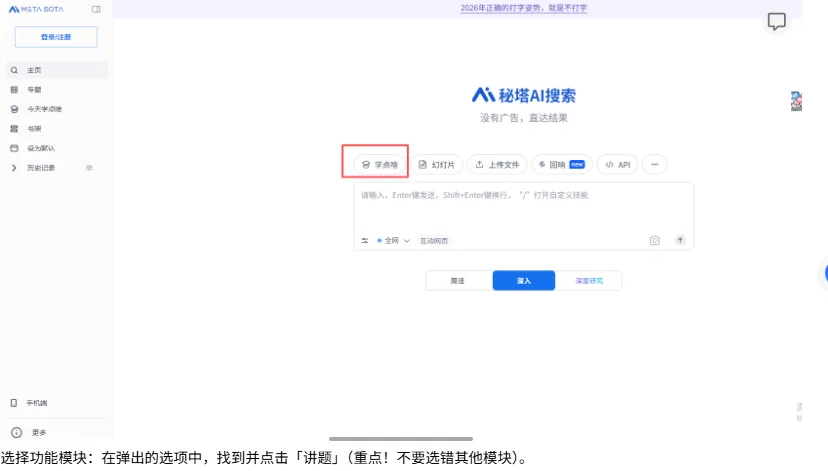Viewport: 828px width, 471px height.
Task: Switch to 深度研究 mode
Action: pyautogui.click(x=589, y=281)
